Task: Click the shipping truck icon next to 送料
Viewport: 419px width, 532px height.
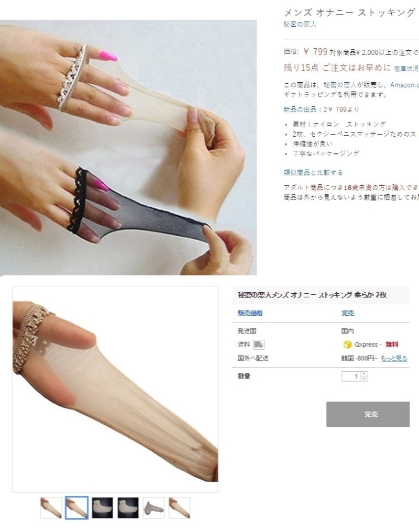Action: [x=259, y=345]
